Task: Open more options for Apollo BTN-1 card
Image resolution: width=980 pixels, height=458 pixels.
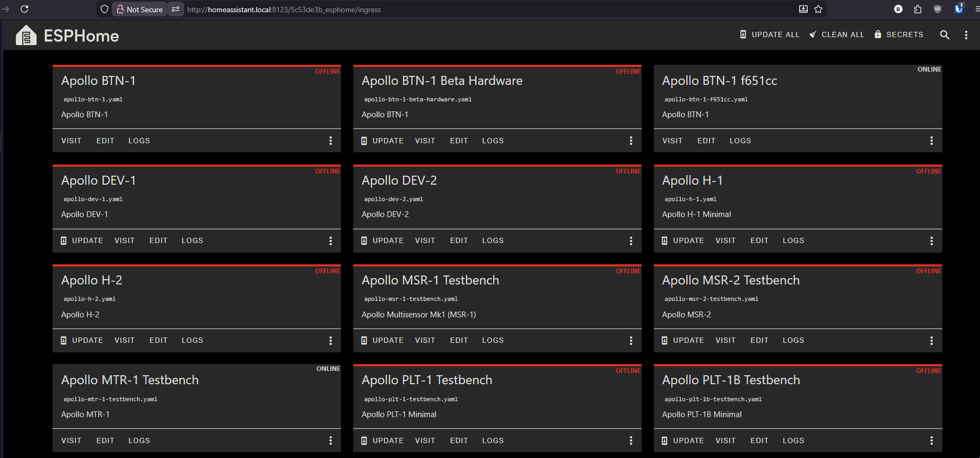Action: pos(330,141)
